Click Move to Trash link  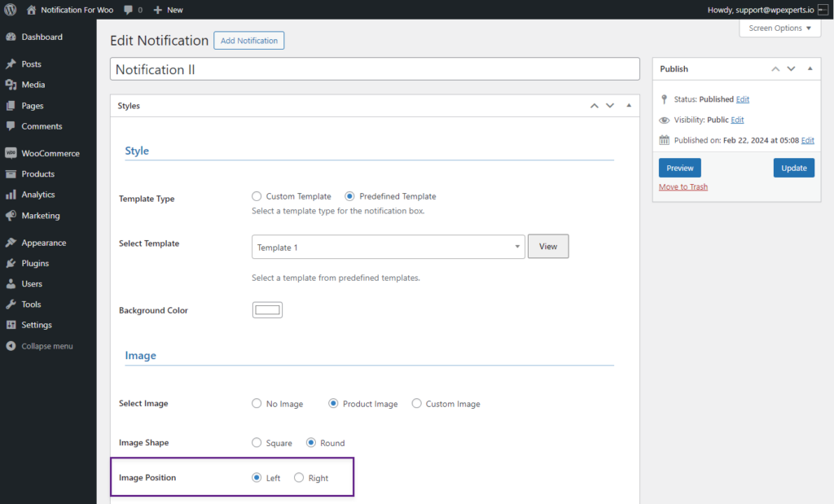coord(683,187)
